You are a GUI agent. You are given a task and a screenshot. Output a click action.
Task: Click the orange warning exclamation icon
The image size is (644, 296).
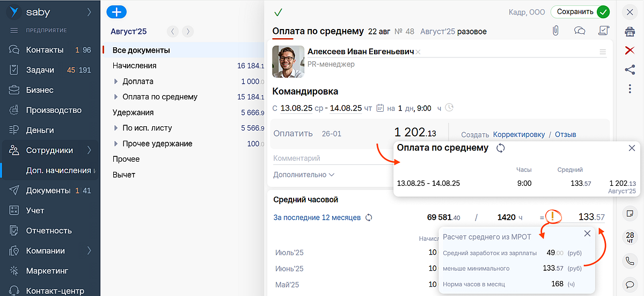click(x=553, y=217)
